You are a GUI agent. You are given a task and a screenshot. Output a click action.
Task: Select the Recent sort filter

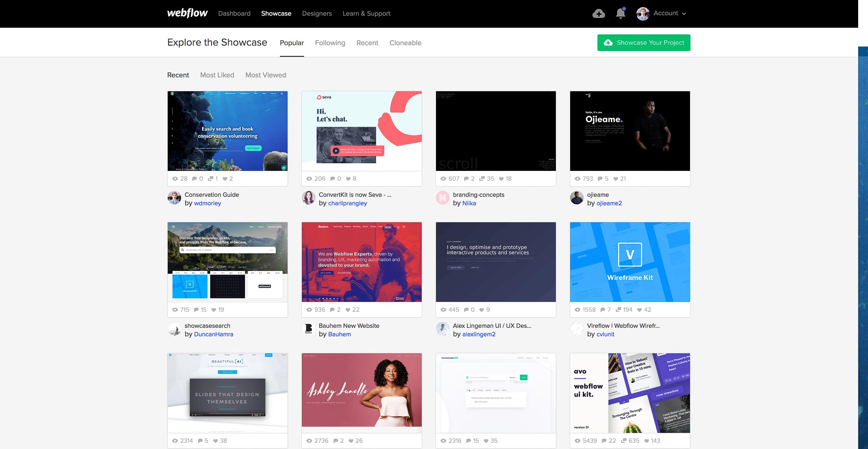(178, 75)
